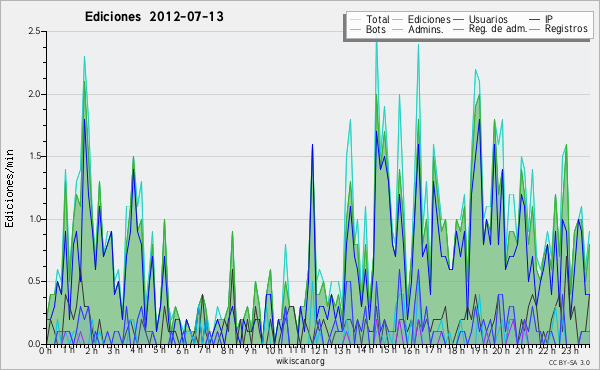Screen dimensions: 600x370
Task: Click the '1.0' y-axis tick label
Action: 34,219
